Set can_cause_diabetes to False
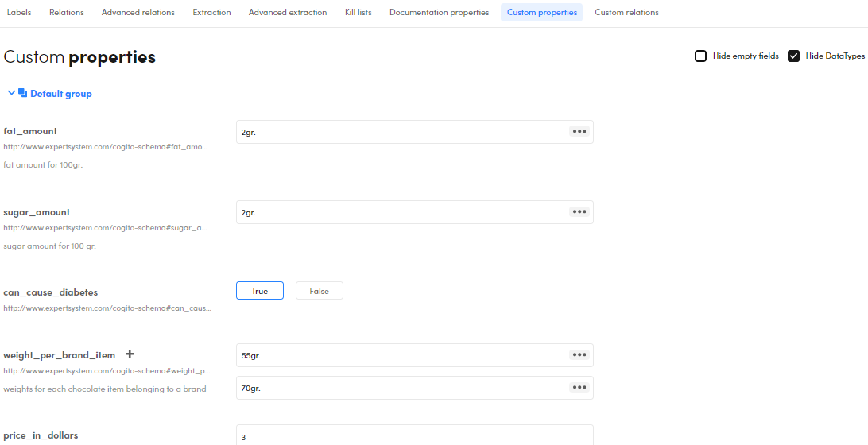This screenshot has width=868, height=445. click(x=319, y=291)
